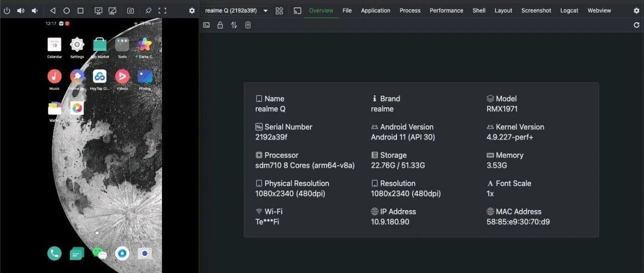Click the power button icon

click(x=7, y=11)
